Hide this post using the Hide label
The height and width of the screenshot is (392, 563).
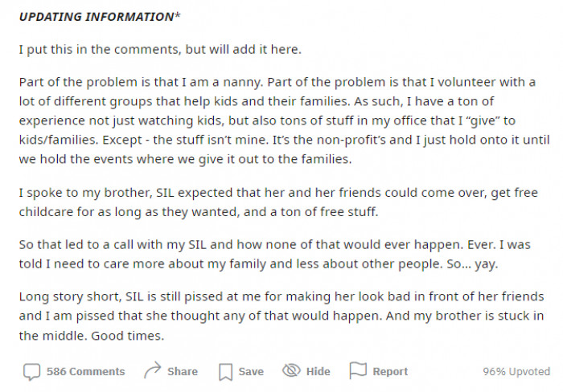pyautogui.click(x=318, y=372)
